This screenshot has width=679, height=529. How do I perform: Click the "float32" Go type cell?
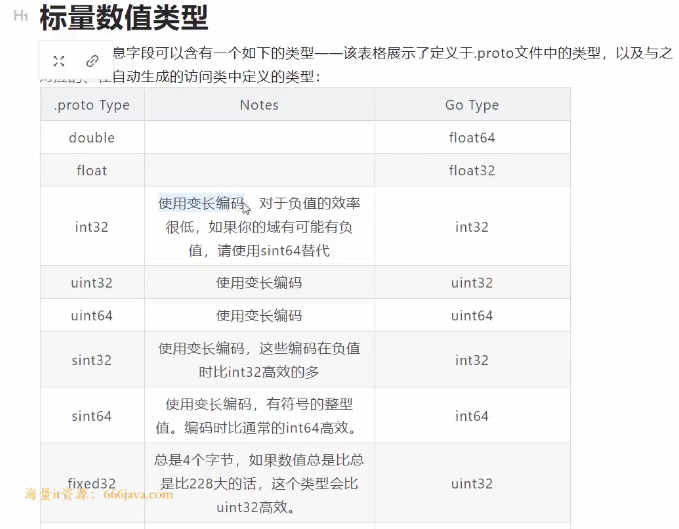(x=472, y=171)
